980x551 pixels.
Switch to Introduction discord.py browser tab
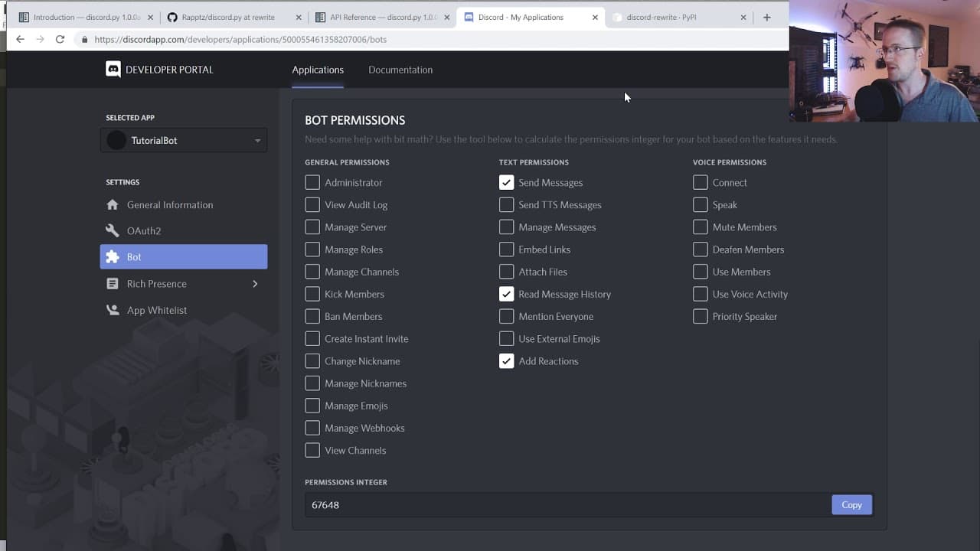click(84, 17)
